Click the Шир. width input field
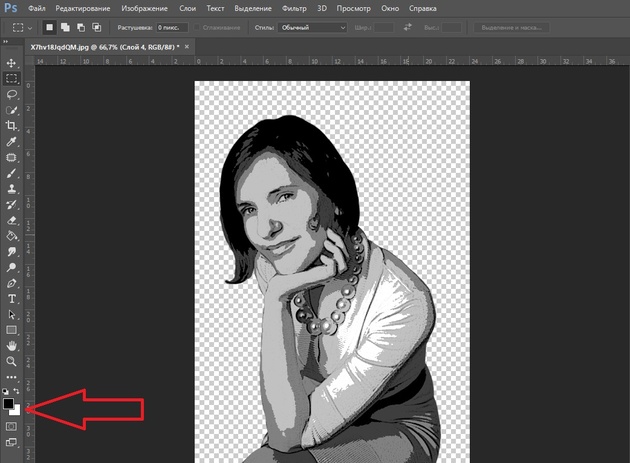The image size is (630, 463). pos(384,27)
